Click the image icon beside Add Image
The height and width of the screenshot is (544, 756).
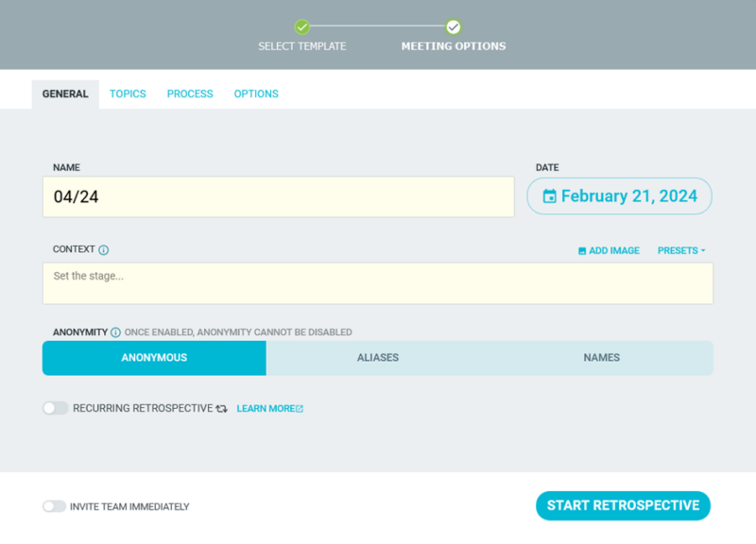click(582, 251)
